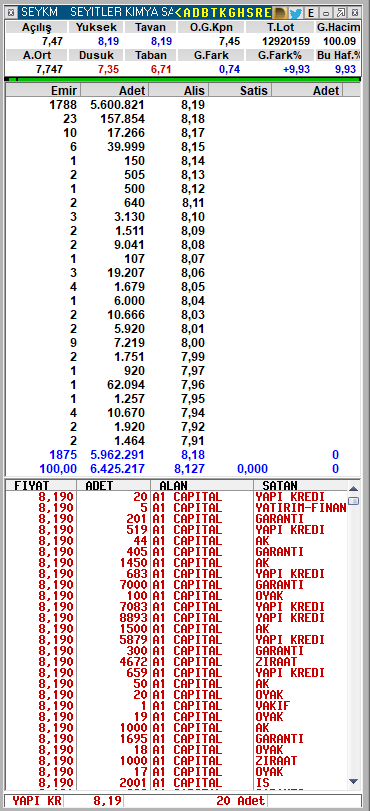Select the bid quantity 5.600.821
370x811 pixels.
[x=117, y=105]
